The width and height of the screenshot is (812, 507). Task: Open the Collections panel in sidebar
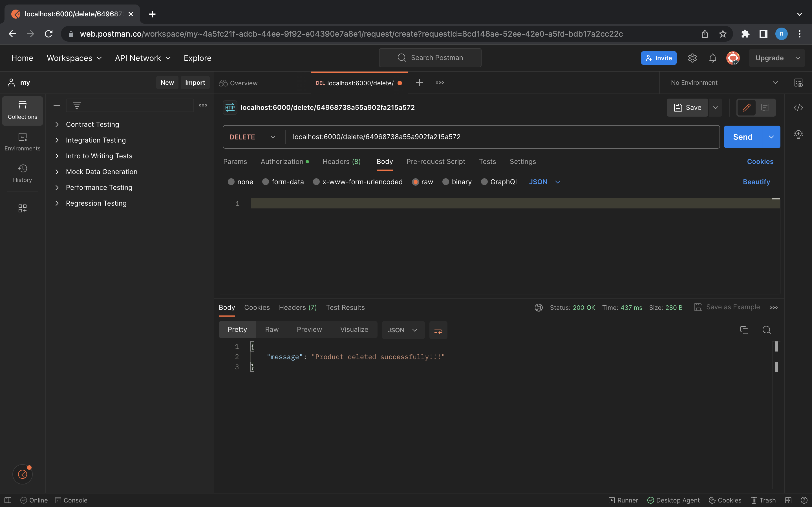pos(22,111)
